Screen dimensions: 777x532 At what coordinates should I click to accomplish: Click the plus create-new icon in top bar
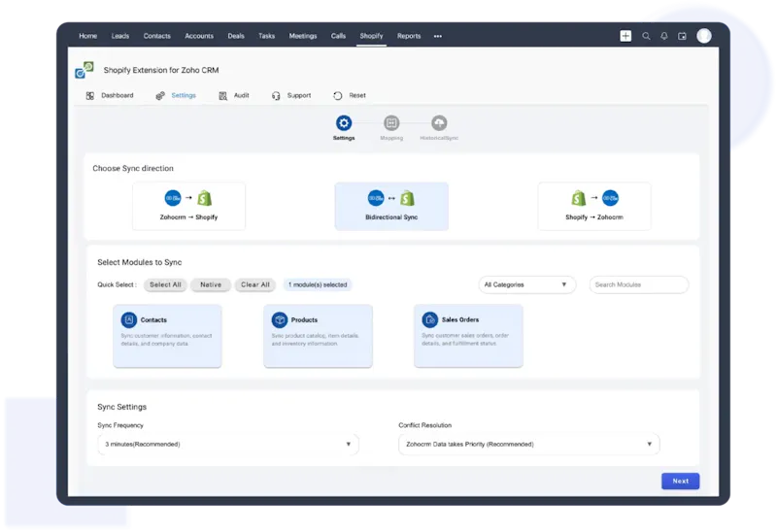point(625,36)
